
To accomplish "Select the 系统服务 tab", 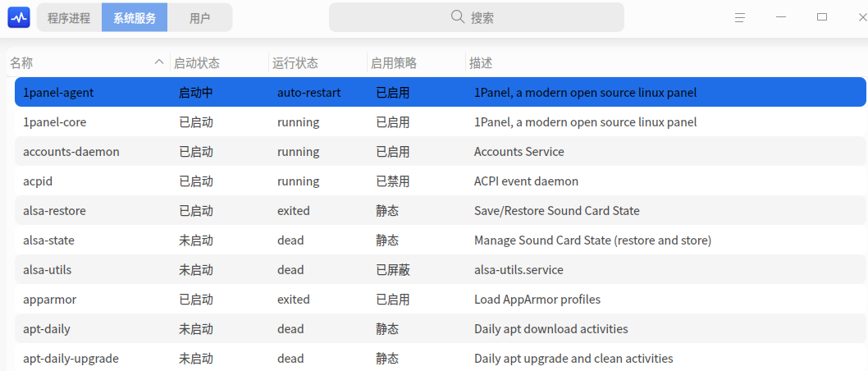I will (x=135, y=18).
